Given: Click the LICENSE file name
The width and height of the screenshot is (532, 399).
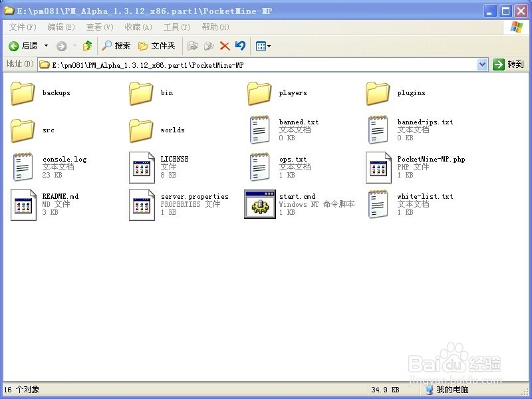Looking at the screenshot, I should (174, 159).
